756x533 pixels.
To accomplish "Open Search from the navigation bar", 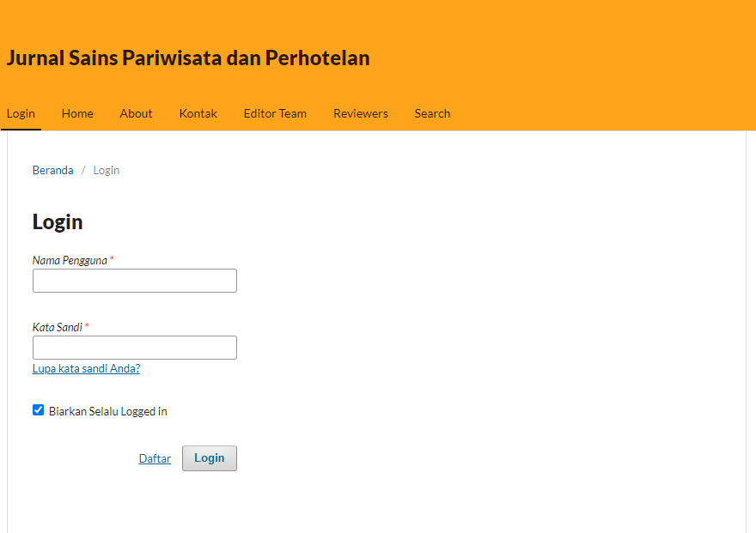I will (432, 113).
